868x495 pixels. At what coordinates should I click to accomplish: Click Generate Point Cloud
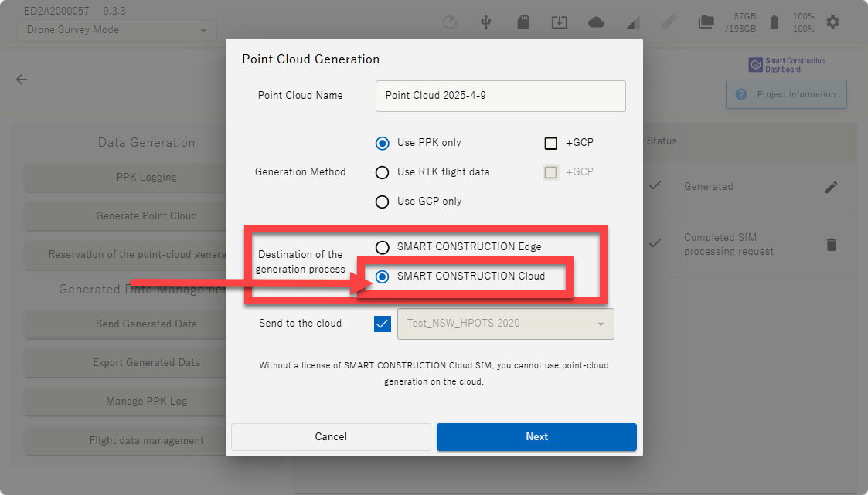pyautogui.click(x=126, y=216)
